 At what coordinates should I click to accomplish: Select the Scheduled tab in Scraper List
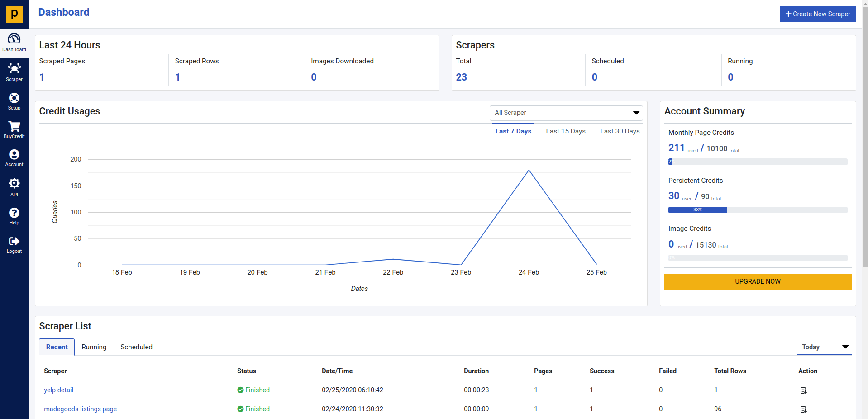(x=136, y=347)
